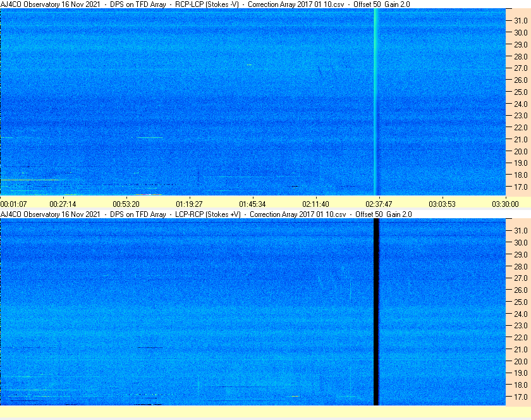This screenshot has width=531, height=420.
Task: Click the 29.0 frequency label on the RCP-LCP plot
Action: [x=520, y=44]
